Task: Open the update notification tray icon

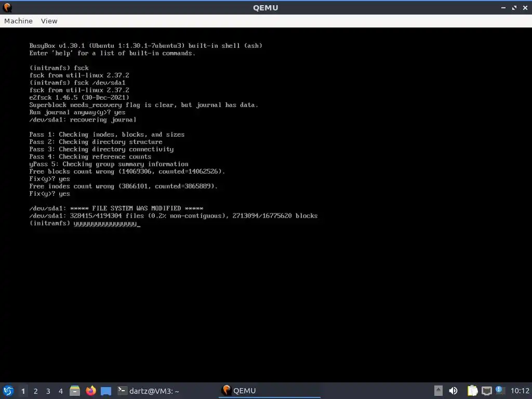Action: coord(499,390)
